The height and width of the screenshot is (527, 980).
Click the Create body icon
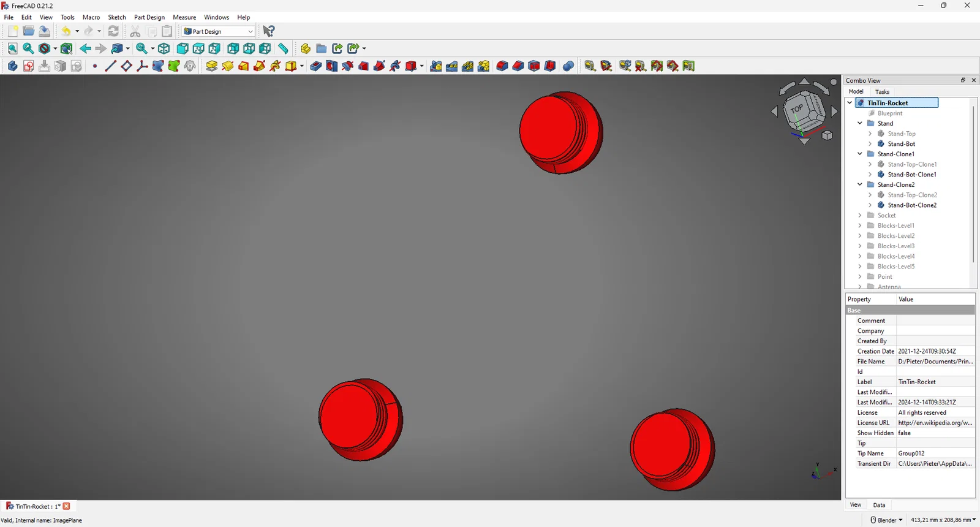tap(12, 66)
